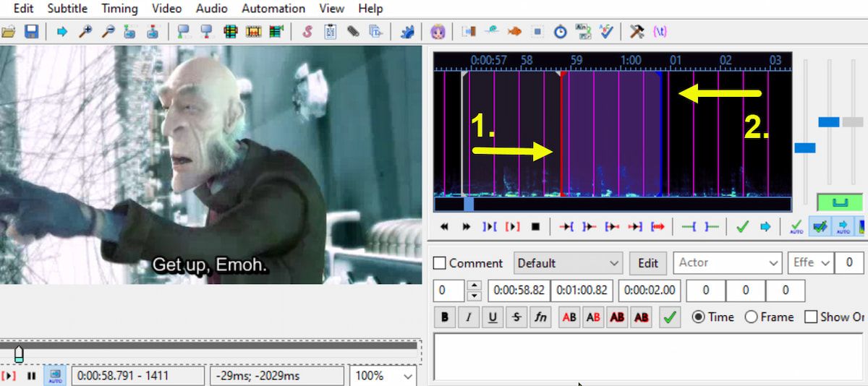Toggle auto-go-to-next-line blue check button
The height and width of the screenshot is (386, 868).
point(820,227)
